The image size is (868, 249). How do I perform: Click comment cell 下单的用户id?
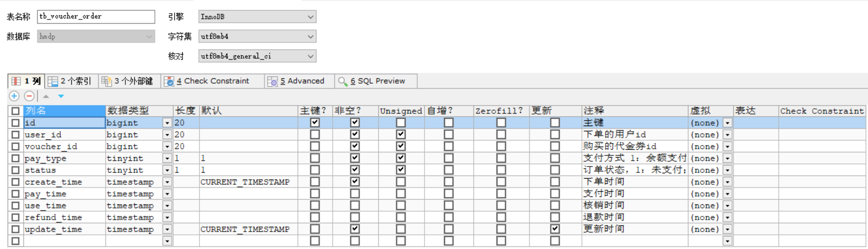coord(636,134)
